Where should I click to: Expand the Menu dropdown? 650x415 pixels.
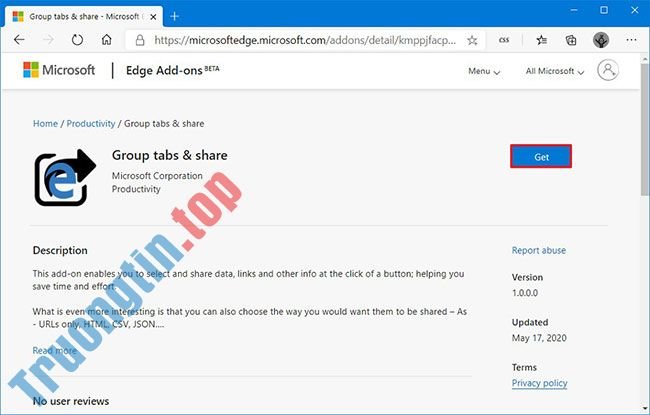point(484,71)
